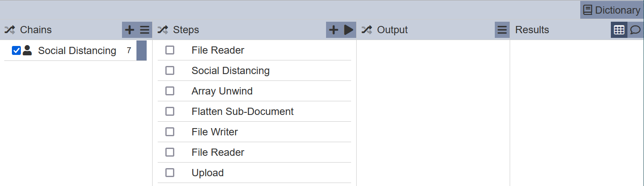The image size is (644, 186).
Task: Switch Results to table grid view
Action: (619, 30)
